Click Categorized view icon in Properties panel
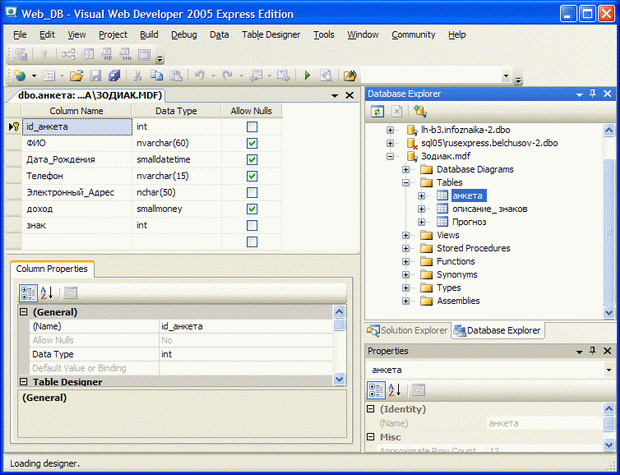 point(377,389)
